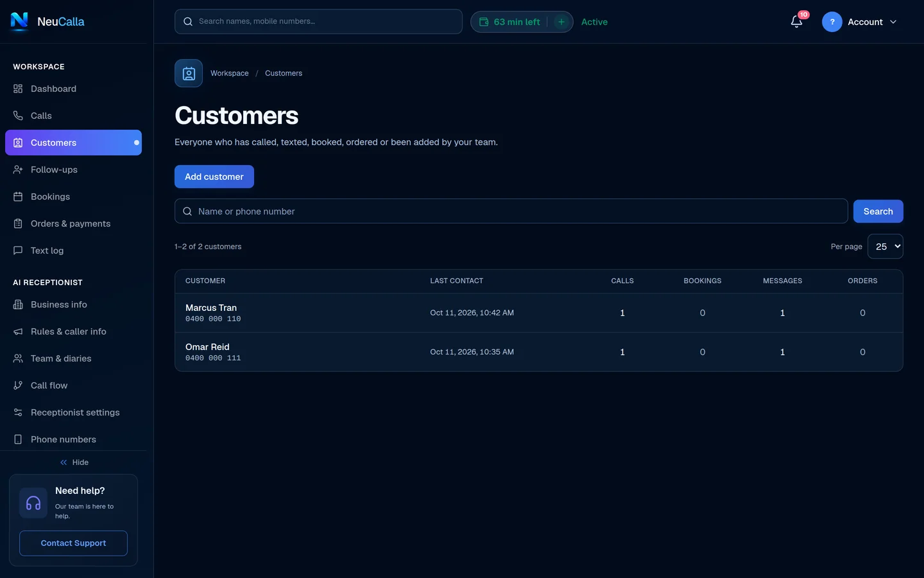
Task: Open the Omar Reid customer row
Action: click(x=538, y=352)
